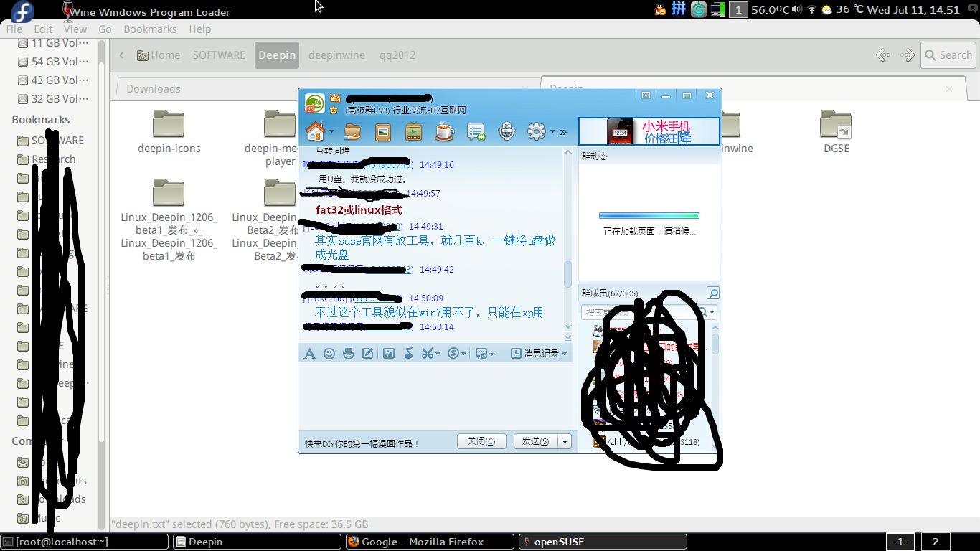Click the chat history scrollbar thumb
The width and height of the screenshot is (980, 551).
[568, 274]
